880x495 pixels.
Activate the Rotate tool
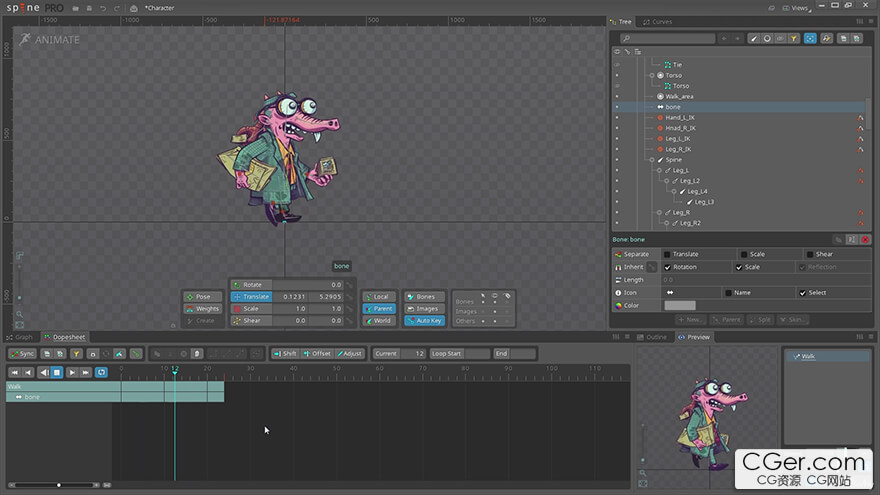pos(251,285)
